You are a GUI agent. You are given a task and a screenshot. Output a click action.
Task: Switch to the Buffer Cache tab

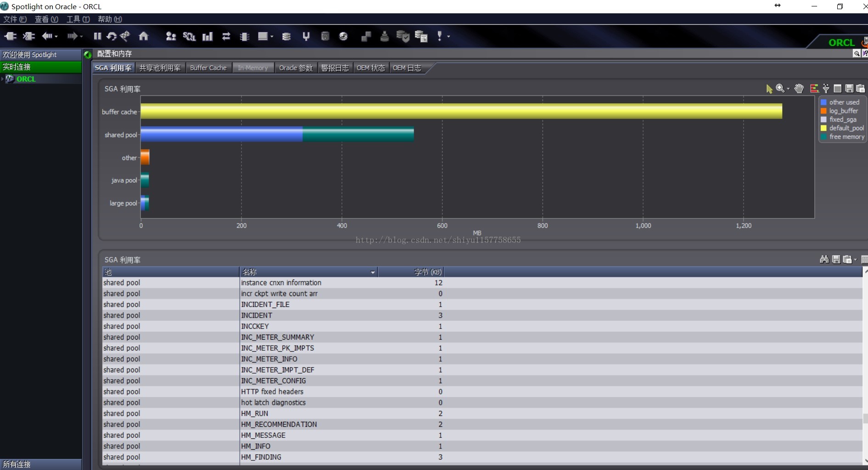click(208, 68)
